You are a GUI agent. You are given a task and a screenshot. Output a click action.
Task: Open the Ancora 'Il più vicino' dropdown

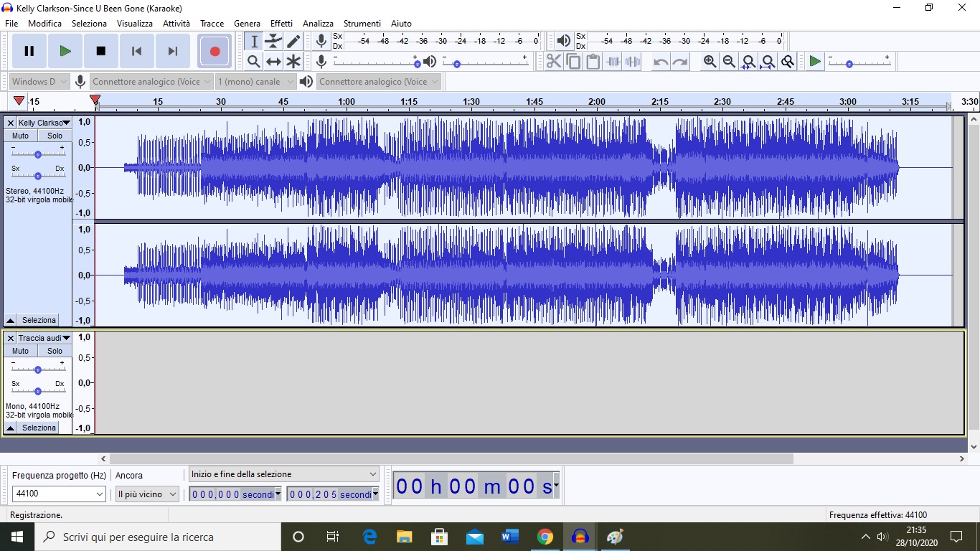click(147, 494)
